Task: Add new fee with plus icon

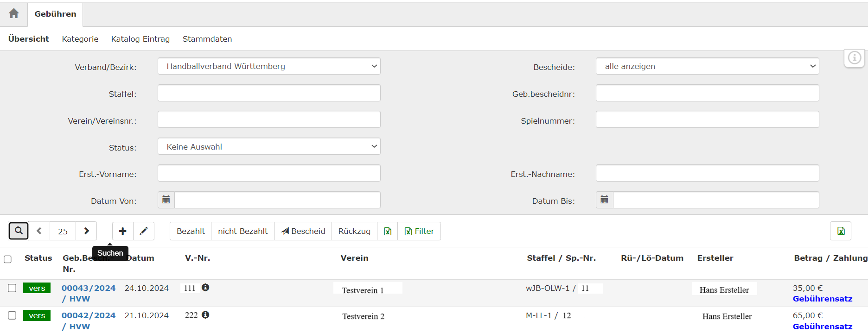Action: [x=123, y=231]
